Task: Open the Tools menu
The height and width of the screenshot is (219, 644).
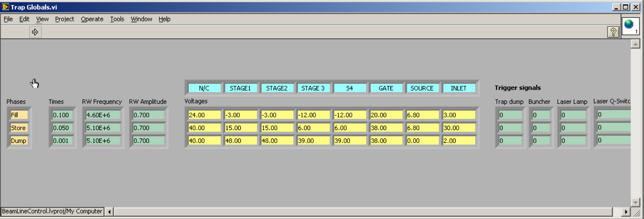Action: pos(117,19)
